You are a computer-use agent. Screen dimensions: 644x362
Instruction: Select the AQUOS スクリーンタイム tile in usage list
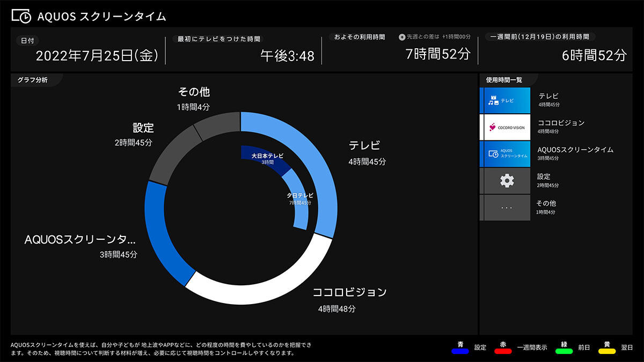tap(508, 154)
